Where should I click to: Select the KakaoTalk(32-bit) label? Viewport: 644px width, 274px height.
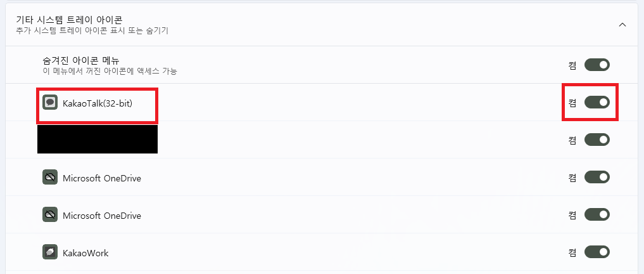click(98, 102)
